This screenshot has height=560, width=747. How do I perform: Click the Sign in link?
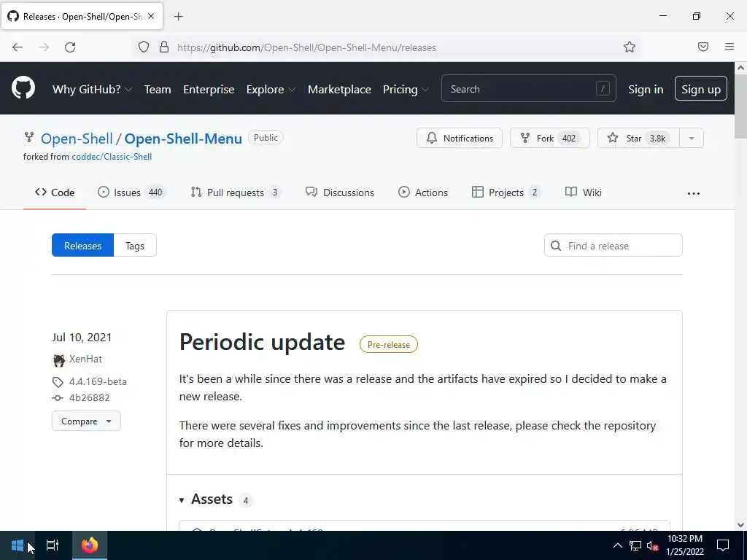[646, 89]
